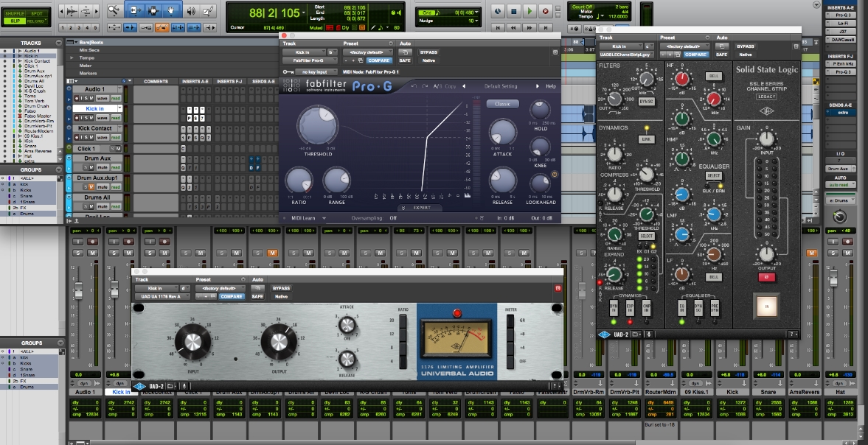The image size is (868, 445).
Task: Click the A/B button in Pro-G
Action: [x=437, y=86]
